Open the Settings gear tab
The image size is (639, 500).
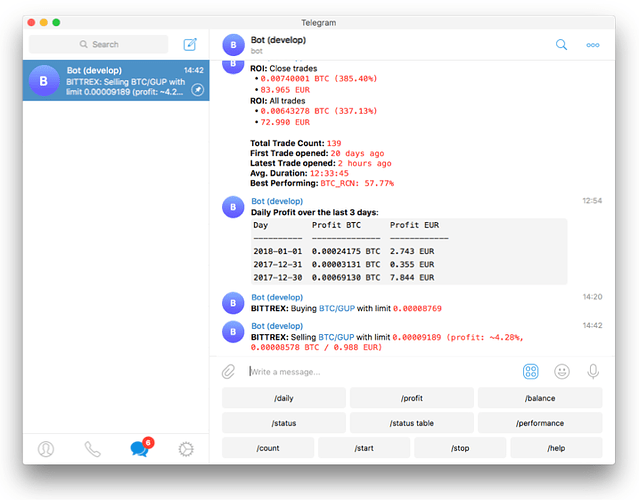click(185, 449)
